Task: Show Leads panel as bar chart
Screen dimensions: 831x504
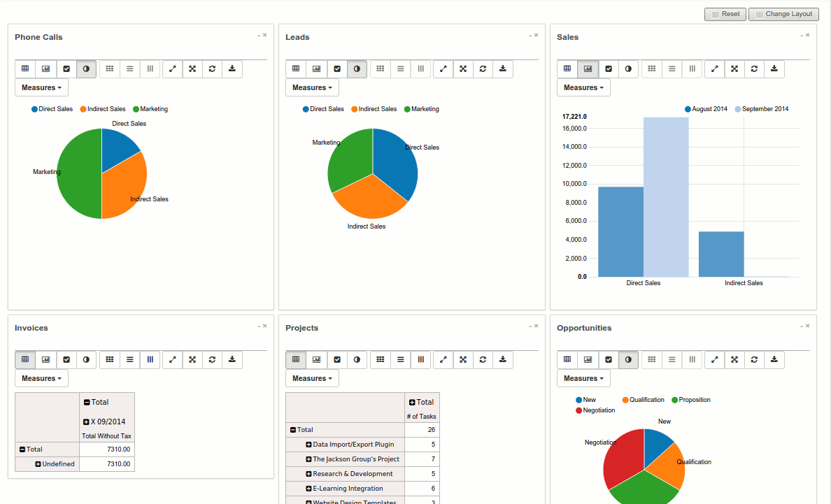Action: [316, 69]
